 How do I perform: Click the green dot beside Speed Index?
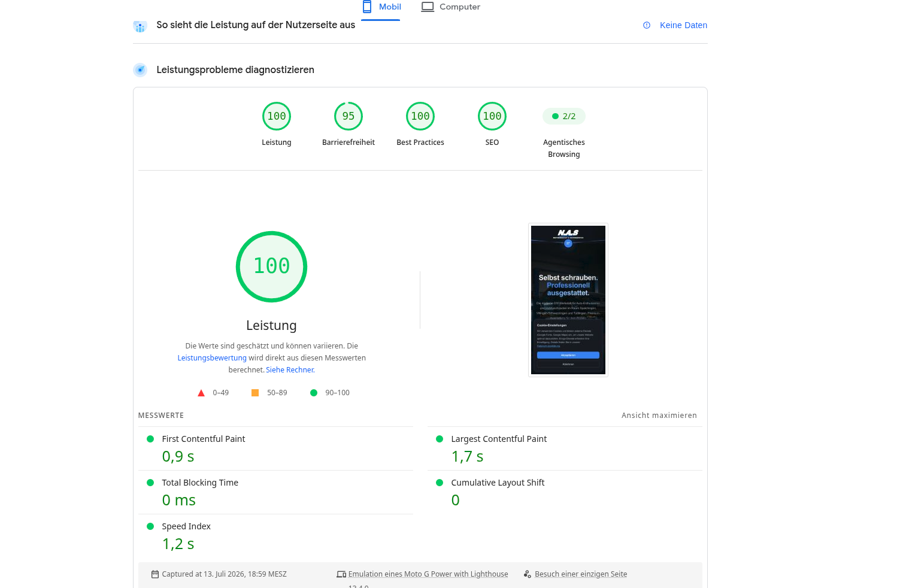150,526
